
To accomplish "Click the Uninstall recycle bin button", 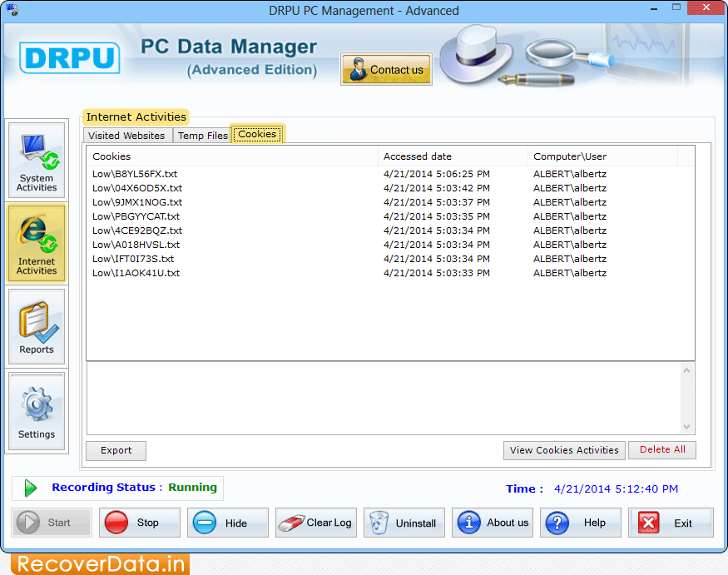I will [x=404, y=523].
